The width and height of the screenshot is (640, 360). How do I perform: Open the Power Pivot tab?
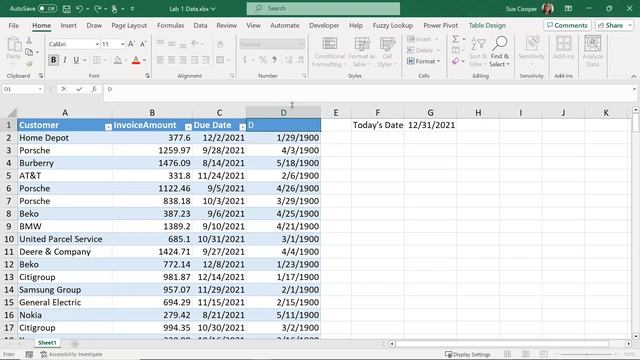[440, 25]
